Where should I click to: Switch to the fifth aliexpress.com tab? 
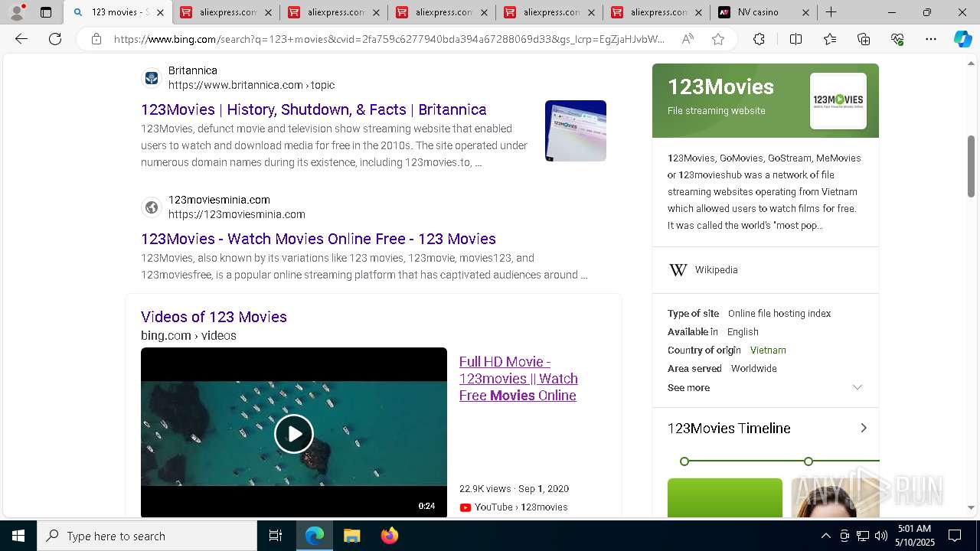pyautogui.click(x=658, y=12)
